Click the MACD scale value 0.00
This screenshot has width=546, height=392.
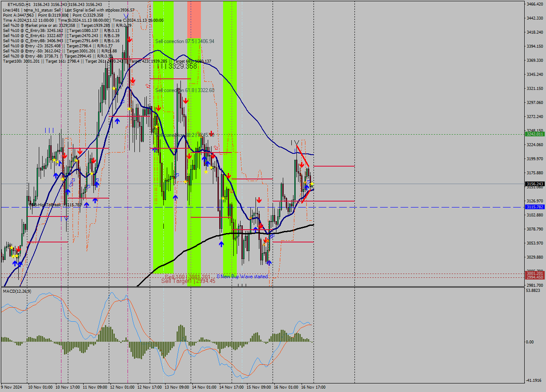click(530, 342)
